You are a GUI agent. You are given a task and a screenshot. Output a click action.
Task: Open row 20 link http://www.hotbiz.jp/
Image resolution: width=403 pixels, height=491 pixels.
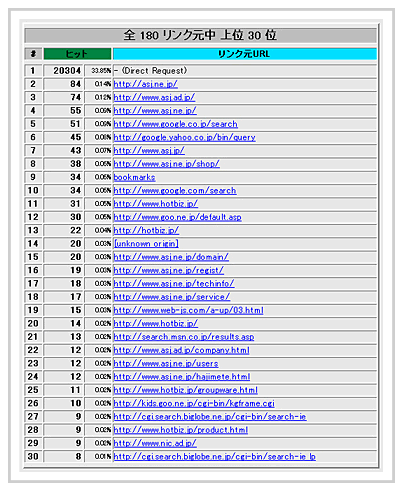156,324
